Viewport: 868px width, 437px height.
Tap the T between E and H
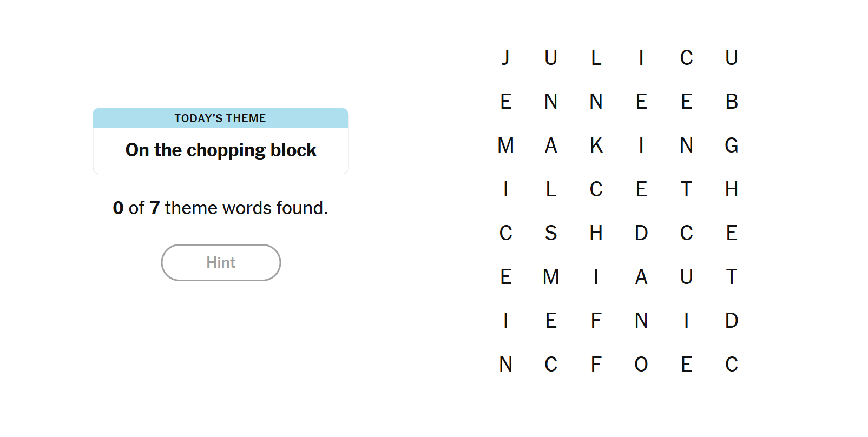coord(686,189)
